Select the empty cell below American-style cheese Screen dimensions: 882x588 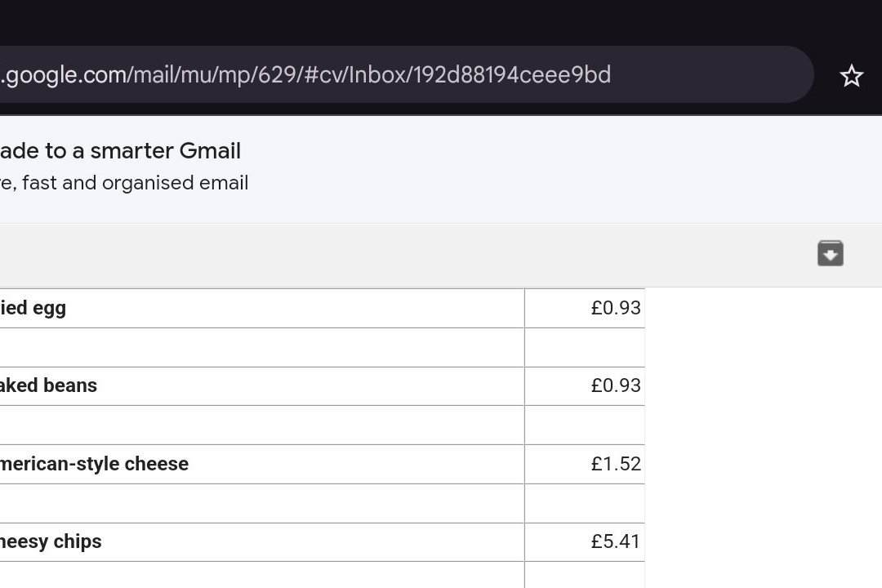click(x=262, y=503)
